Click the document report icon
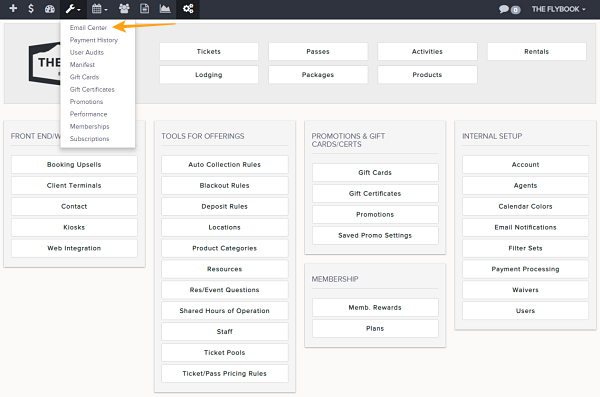Image resolution: width=600 pixels, height=397 pixels. tap(145, 8)
